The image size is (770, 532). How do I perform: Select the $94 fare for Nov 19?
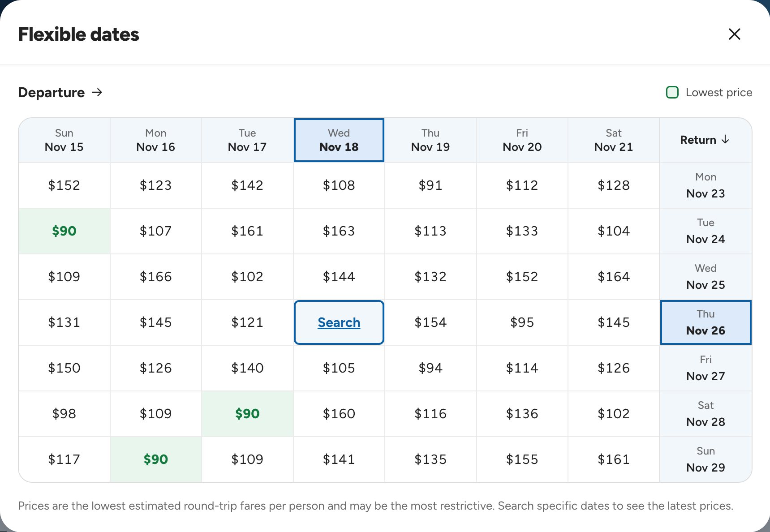pos(430,368)
